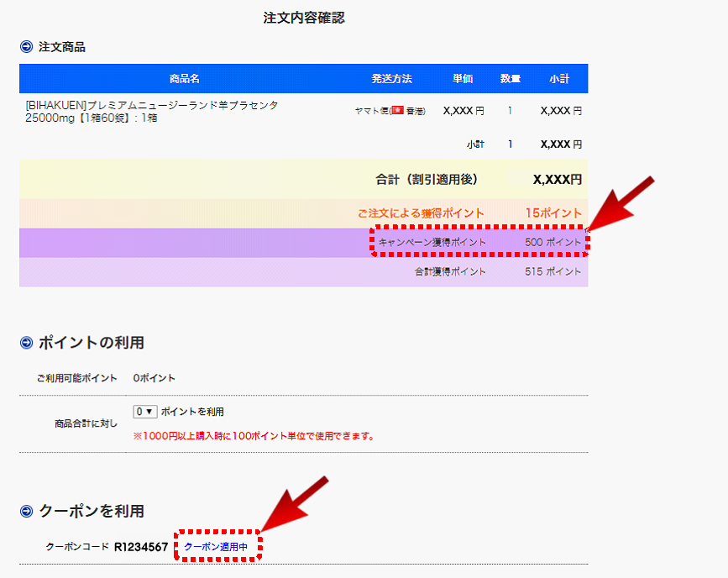Click the blue arrow icon beside 注文商品

(26, 47)
